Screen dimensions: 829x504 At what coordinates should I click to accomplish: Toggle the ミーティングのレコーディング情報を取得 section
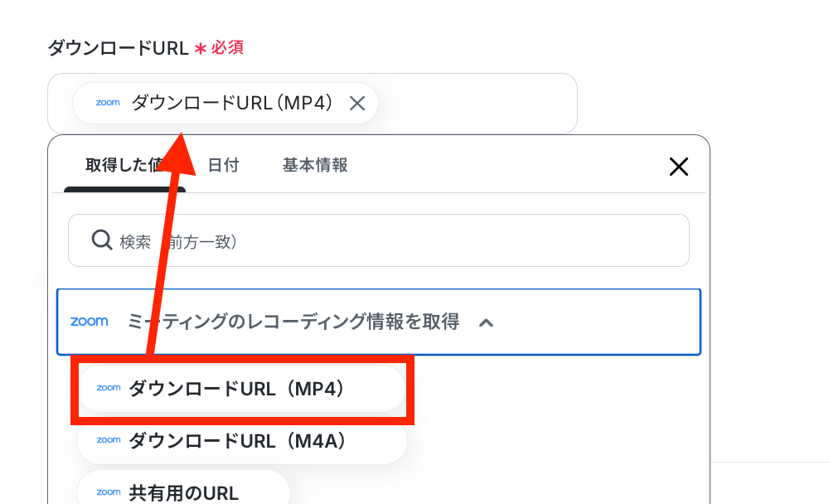(379, 322)
